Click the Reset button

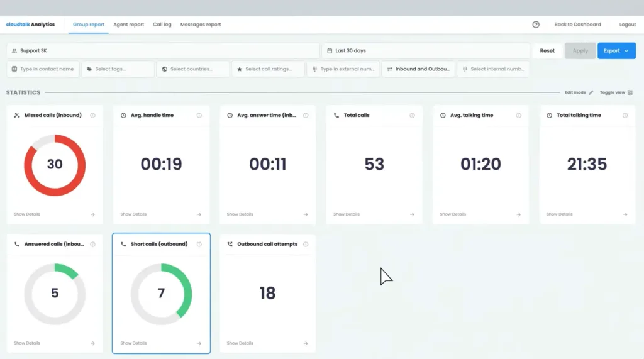pyautogui.click(x=547, y=51)
